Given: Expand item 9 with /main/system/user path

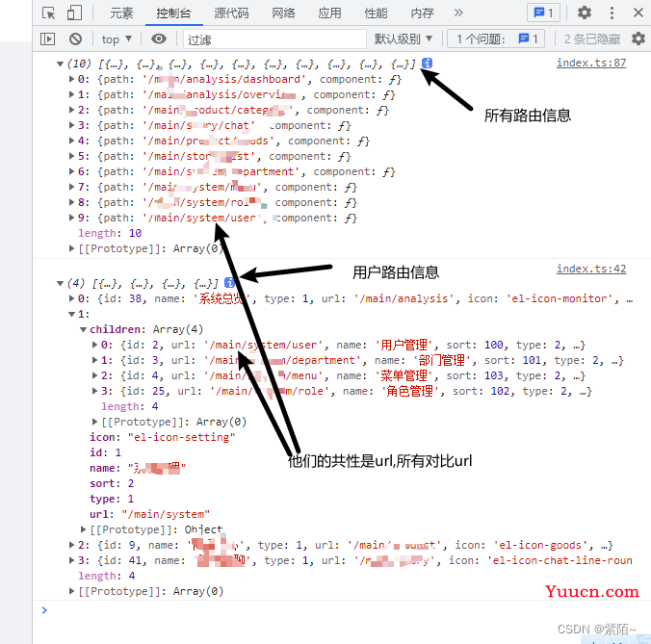Looking at the screenshot, I should [x=72, y=218].
